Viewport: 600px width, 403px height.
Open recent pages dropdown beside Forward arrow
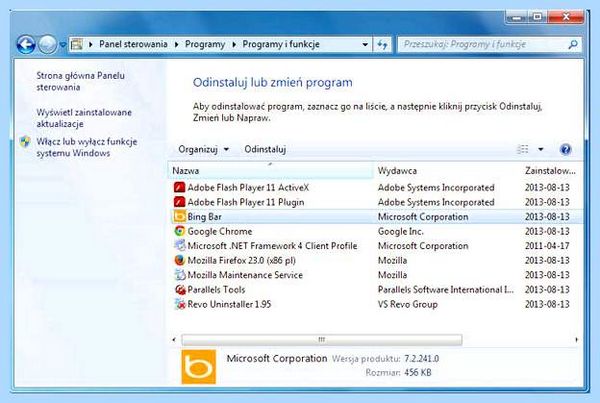coord(63,45)
